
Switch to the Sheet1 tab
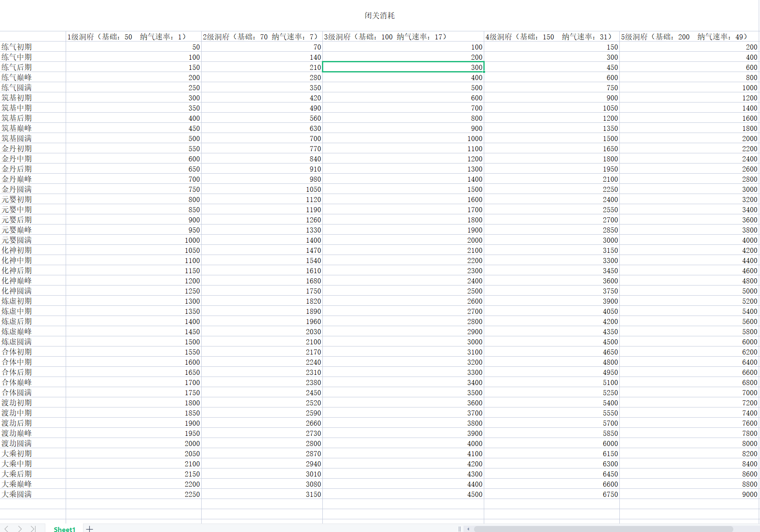click(x=64, y=529)
